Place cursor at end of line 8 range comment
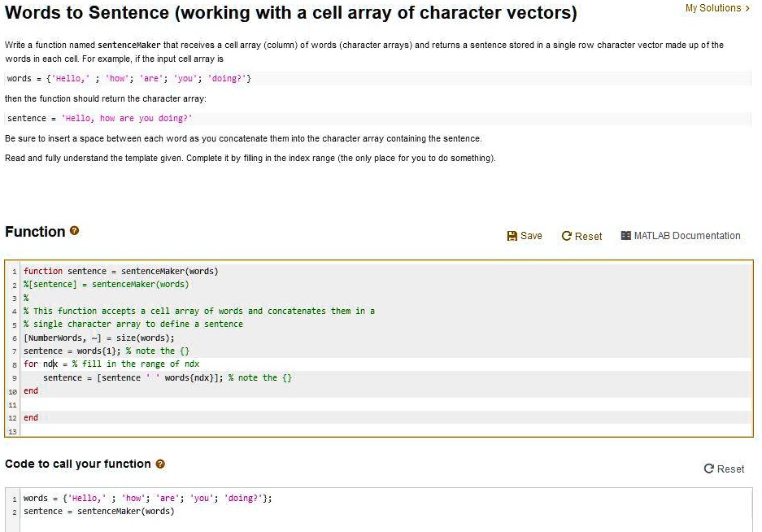Screen dimensions: 762x532 coord(200,364)
